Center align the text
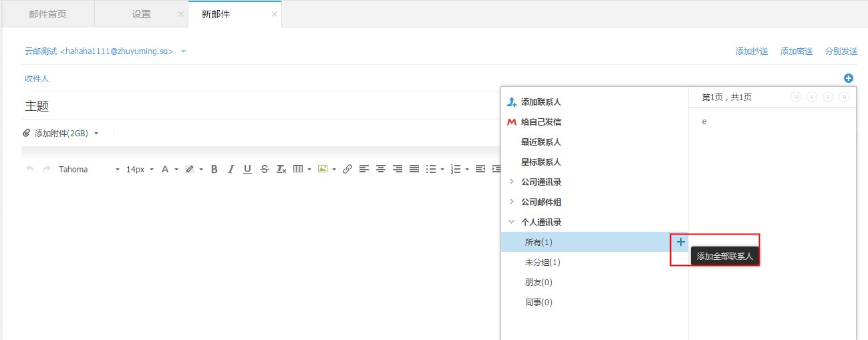The width and height of the screenshot is (868, 340). point(381,169)
